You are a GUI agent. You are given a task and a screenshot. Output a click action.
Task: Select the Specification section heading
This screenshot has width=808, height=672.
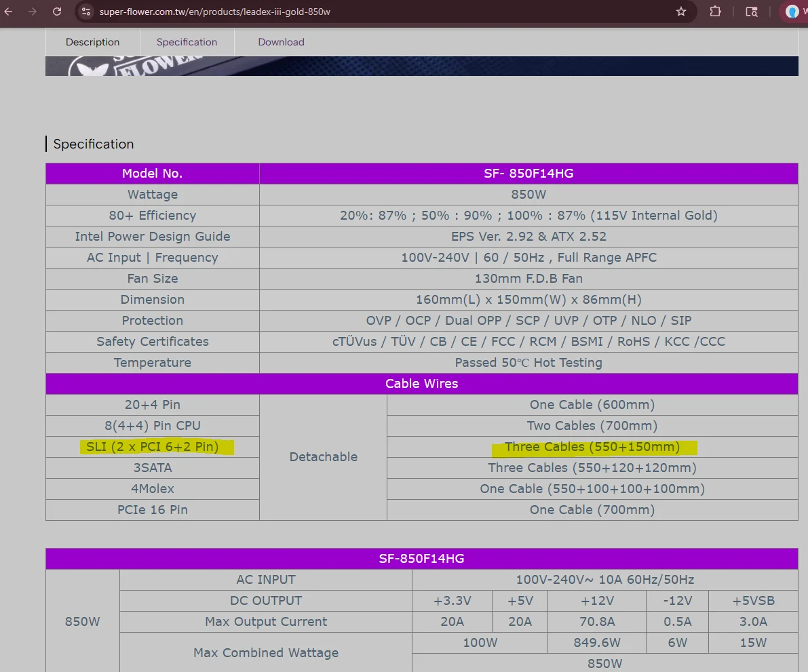[93, 144]
